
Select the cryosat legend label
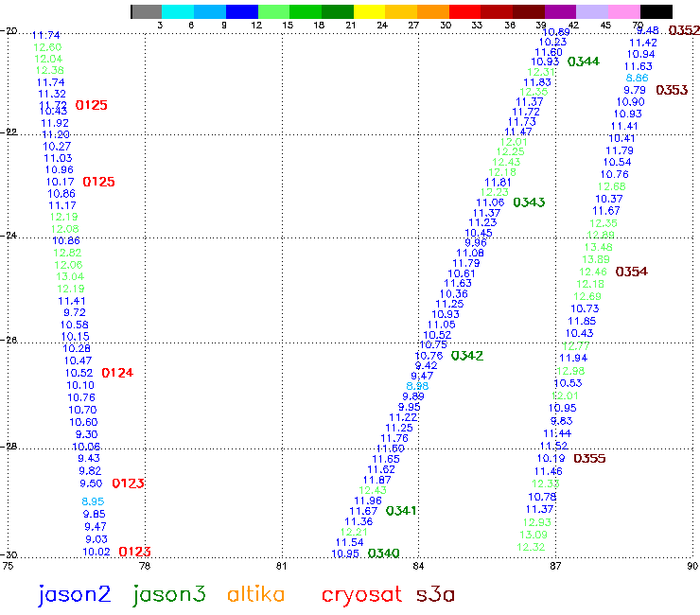361,595
